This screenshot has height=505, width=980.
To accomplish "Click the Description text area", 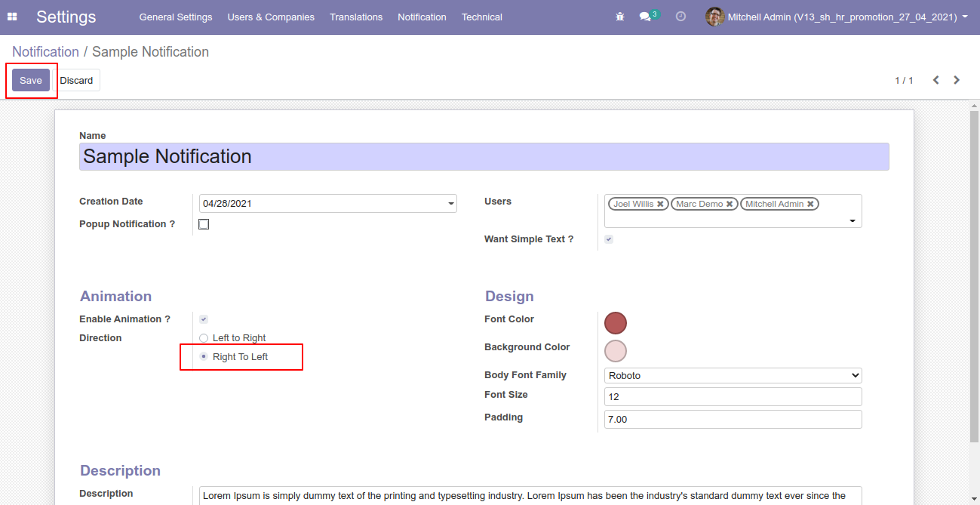I will pos(530,495).
